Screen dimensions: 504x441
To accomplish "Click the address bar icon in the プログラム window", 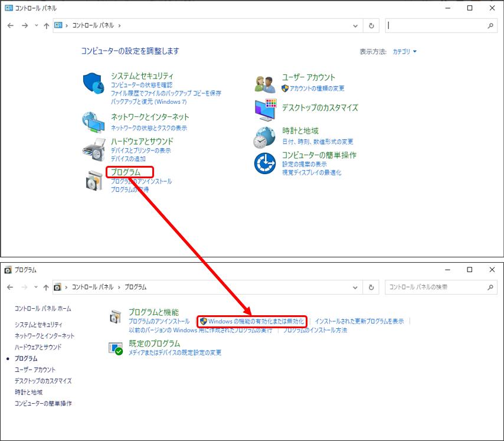I will tap(57, 287).
